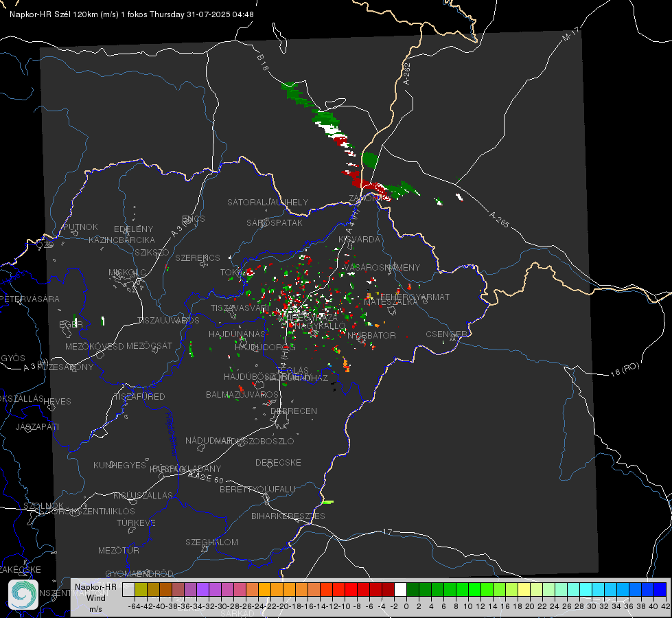672x618 pixels.
Task: Select the MEZŐCSÁT label
Action: (x=149, y=345)
